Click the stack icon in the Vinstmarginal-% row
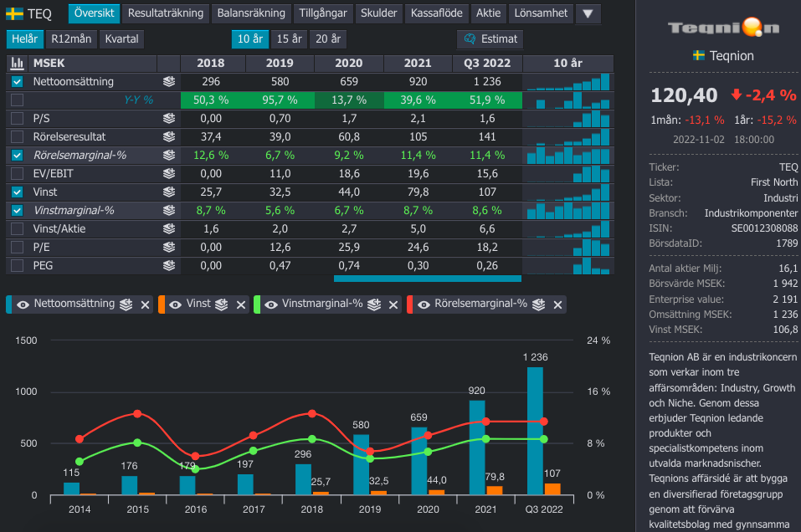The width and height of the screenshot is (801, 532). [x=169, y=210]
